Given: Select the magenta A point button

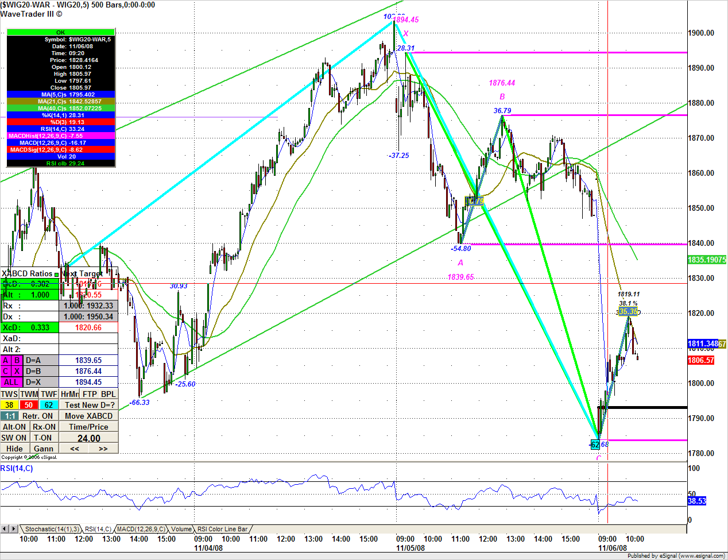Looking at the screenshot, I should [x=6, y=360].
